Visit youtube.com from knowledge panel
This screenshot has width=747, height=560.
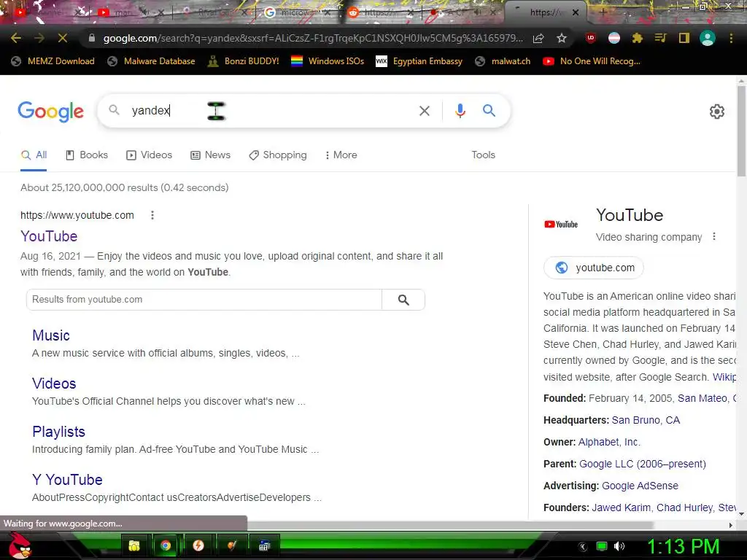click(594, 268)
